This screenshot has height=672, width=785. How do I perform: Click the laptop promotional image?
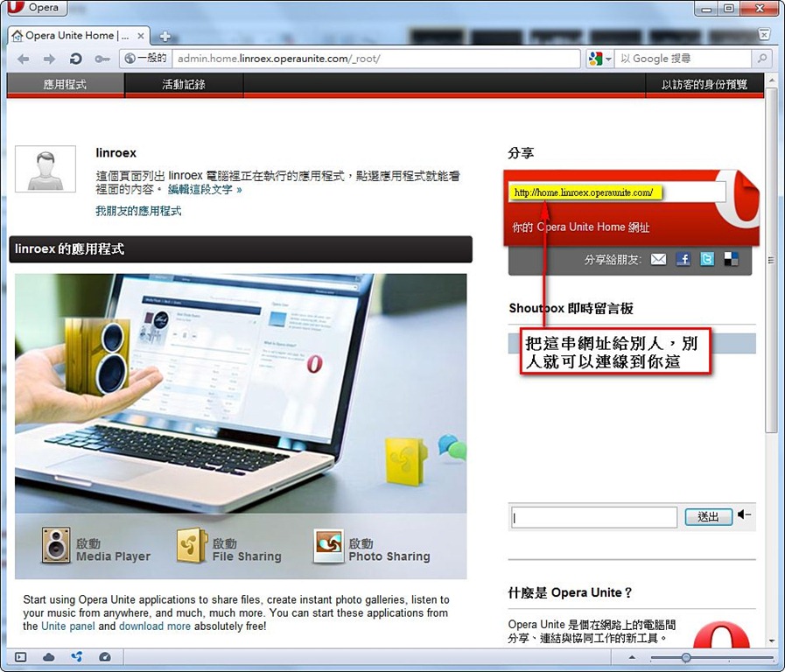pos(241,393)
